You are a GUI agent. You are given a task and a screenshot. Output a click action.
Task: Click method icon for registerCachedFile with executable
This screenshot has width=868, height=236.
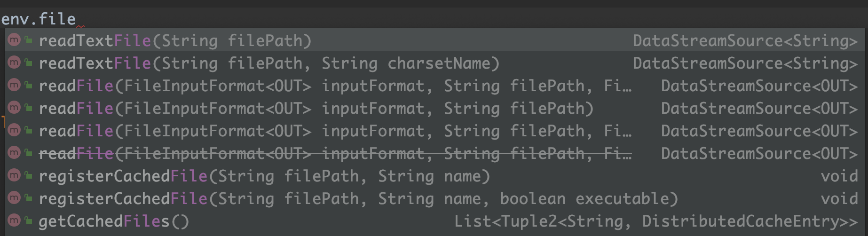(x=14, y=198)
